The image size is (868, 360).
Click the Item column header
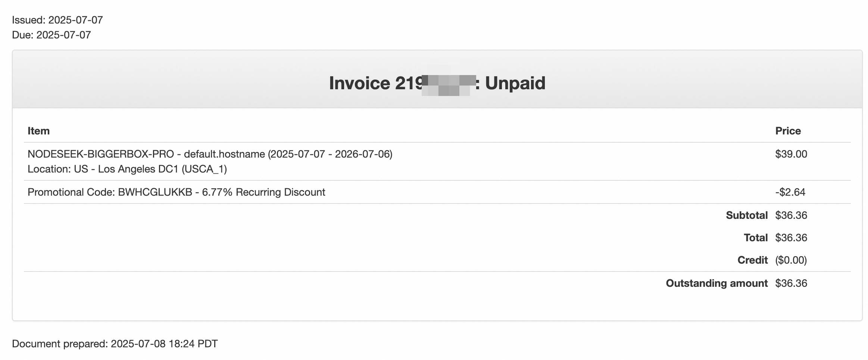(x=38, y=131)
